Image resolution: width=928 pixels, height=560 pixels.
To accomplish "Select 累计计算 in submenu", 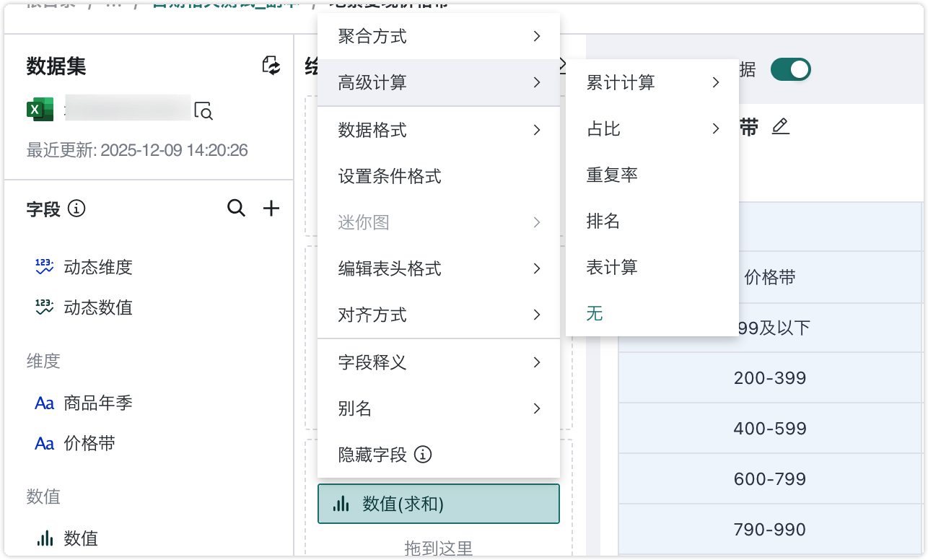I will coord(652,82).
